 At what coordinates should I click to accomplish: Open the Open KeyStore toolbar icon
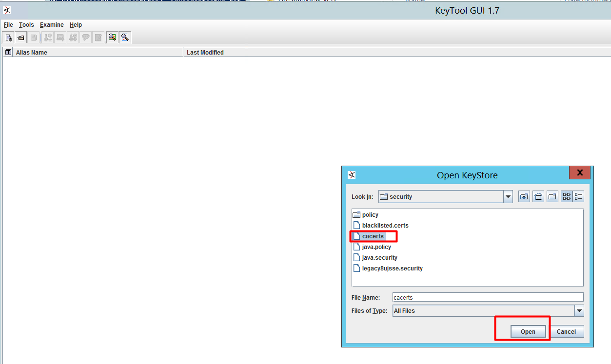pyautogui.click(x=20, y=37)
